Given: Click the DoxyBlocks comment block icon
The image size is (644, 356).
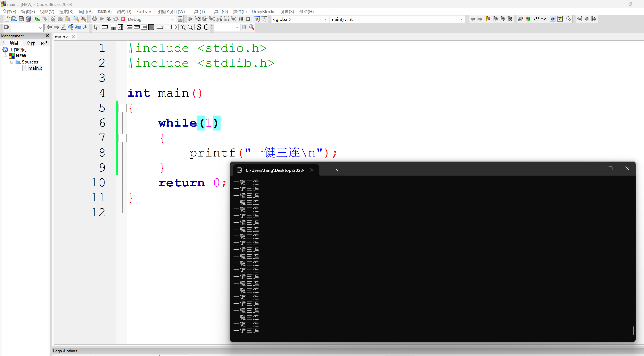Looking at the screenshot, I should point(540,19).
